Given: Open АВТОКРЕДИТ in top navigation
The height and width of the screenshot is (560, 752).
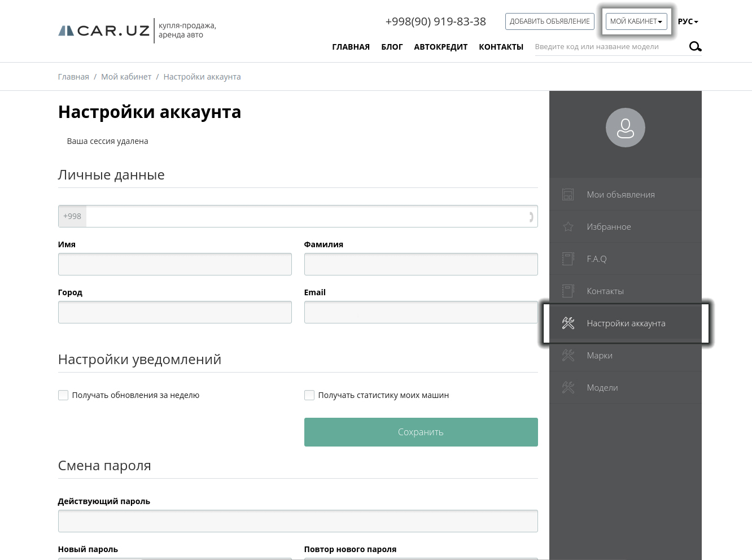Looking at the screenshot, I should pyautogui.click(x=441, y=47).
